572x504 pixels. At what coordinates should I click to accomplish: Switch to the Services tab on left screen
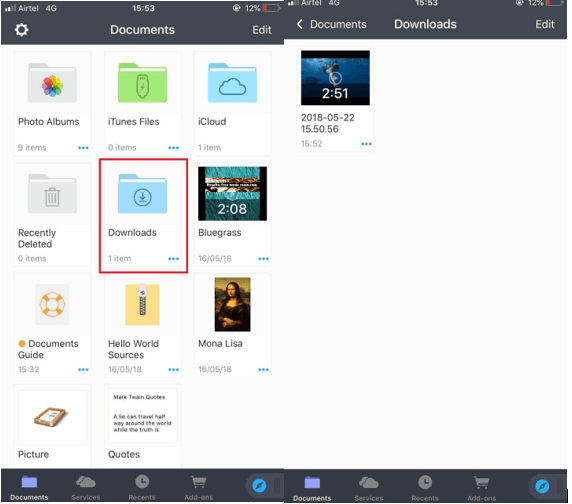coord(86,488)
